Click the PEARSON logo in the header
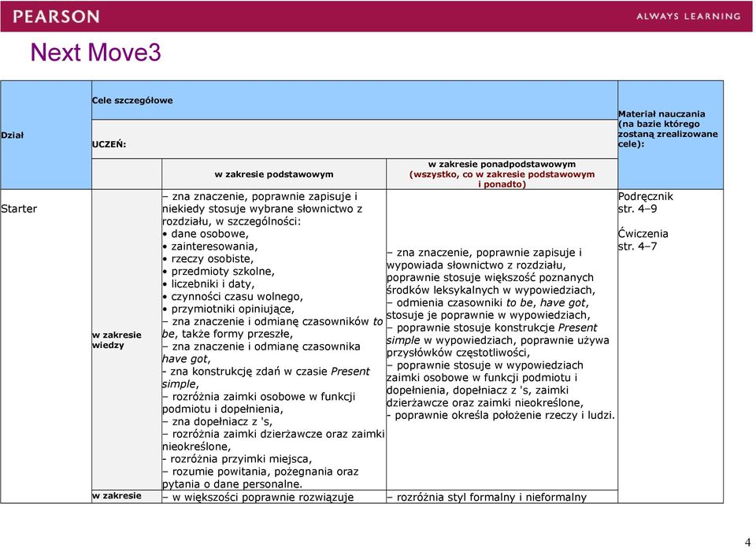756x548 pixels. (56, 17)
